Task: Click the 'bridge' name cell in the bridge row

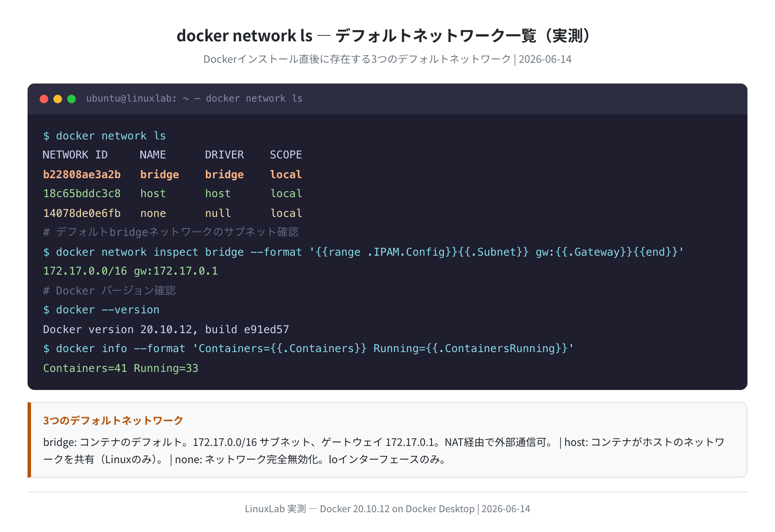Action: point(159,175)
